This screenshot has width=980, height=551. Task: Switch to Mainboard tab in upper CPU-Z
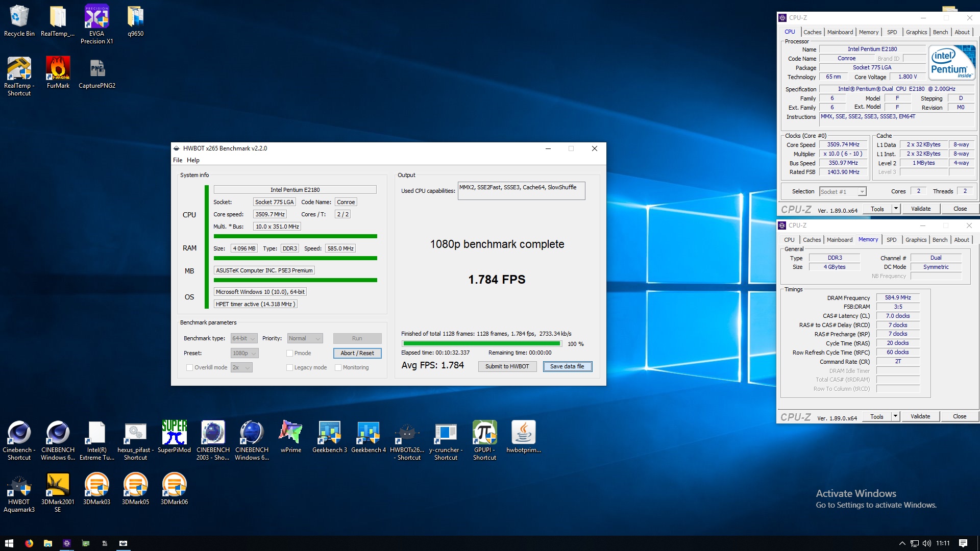[840, 32]
